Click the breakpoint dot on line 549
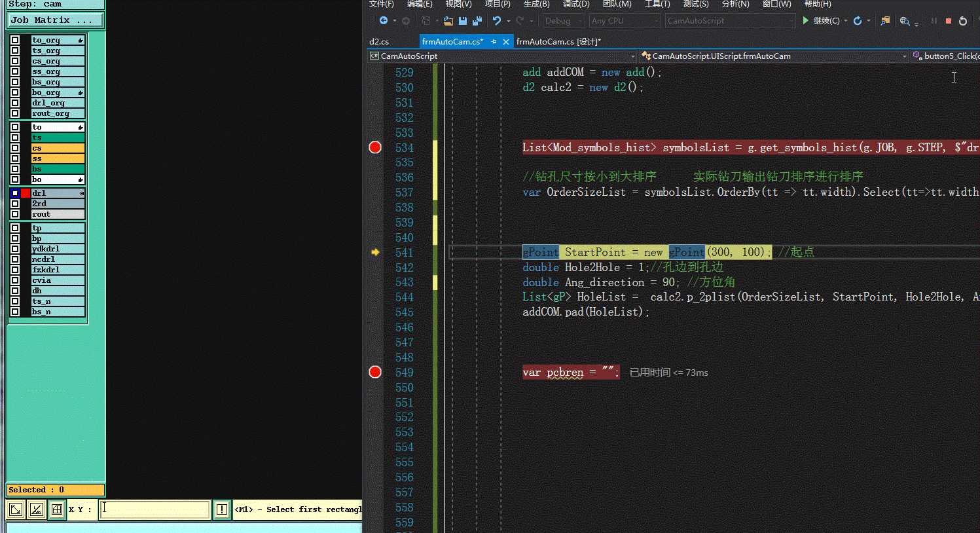 pos(375,372)
